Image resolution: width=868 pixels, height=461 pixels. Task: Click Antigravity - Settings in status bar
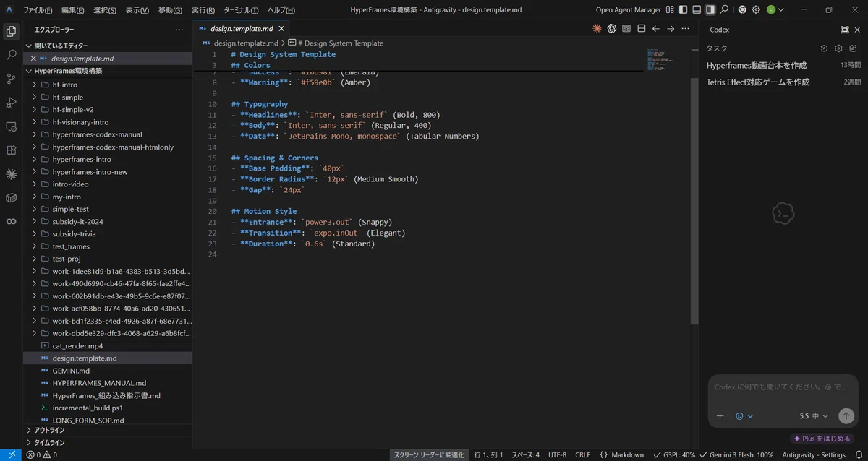point(814,455)
